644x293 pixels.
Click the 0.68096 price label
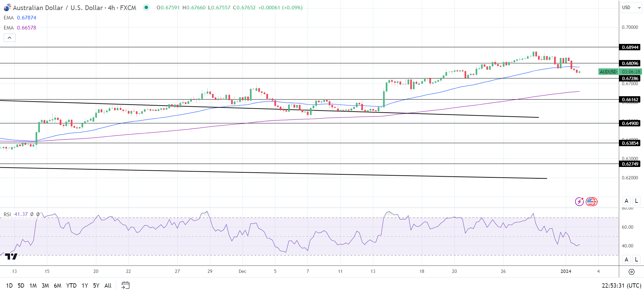(x=630, y=63)
